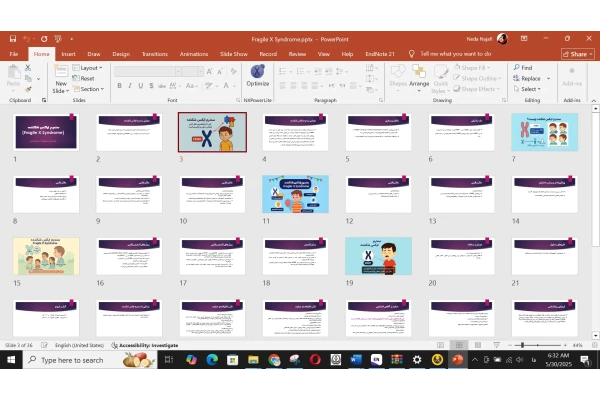The width and height of the screenshot is (600, 400).
Task: Click the vertical scrollbar down arrow
Action: [595, 336]
